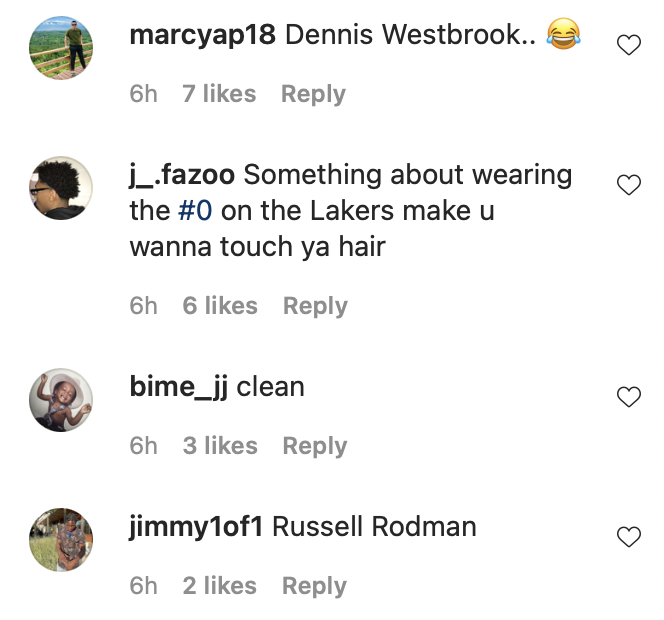The width and height of the screenshot is (664, 620).
Task: Go to j_.fazoo username link
Action: pyautogui.click(x=182, y=175)
